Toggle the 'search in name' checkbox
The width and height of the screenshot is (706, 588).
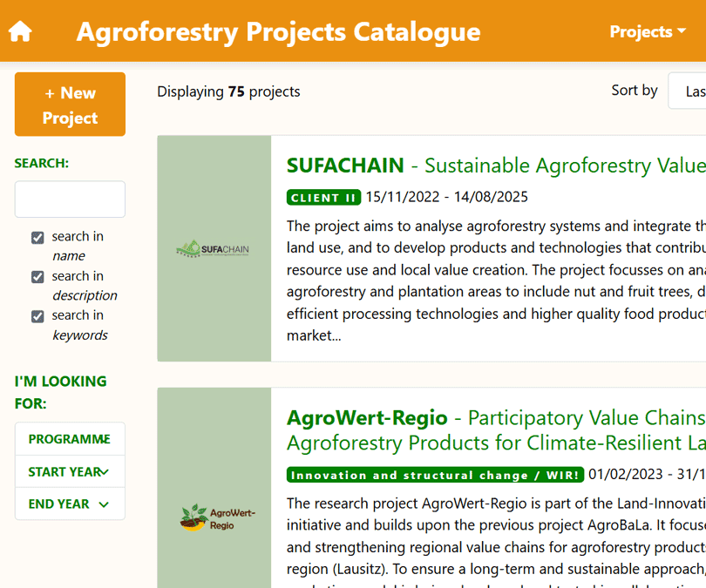(37, 238)
